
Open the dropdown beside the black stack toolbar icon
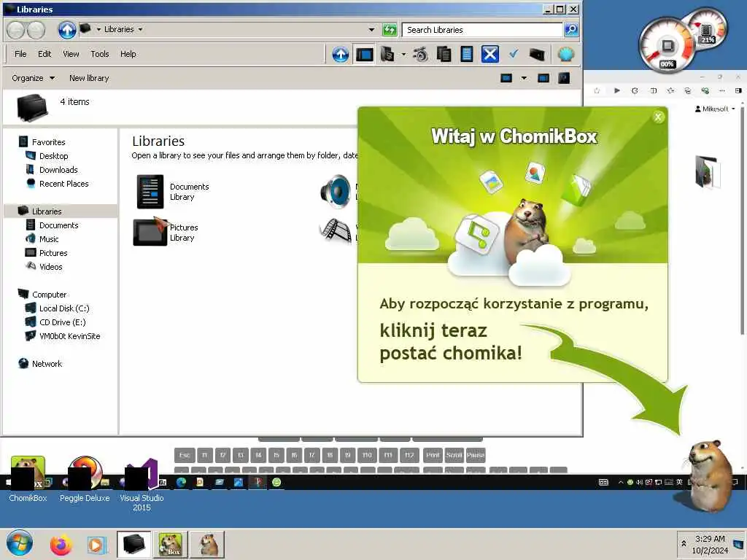(403, 54)
